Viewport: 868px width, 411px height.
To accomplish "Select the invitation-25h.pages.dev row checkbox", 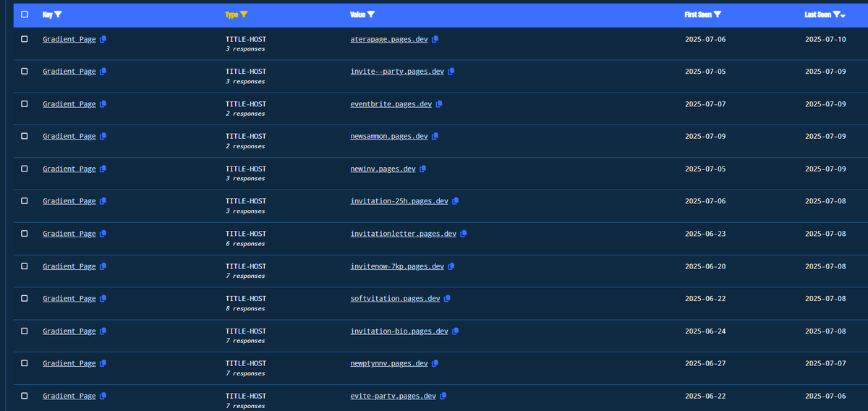I will (25, 201).
